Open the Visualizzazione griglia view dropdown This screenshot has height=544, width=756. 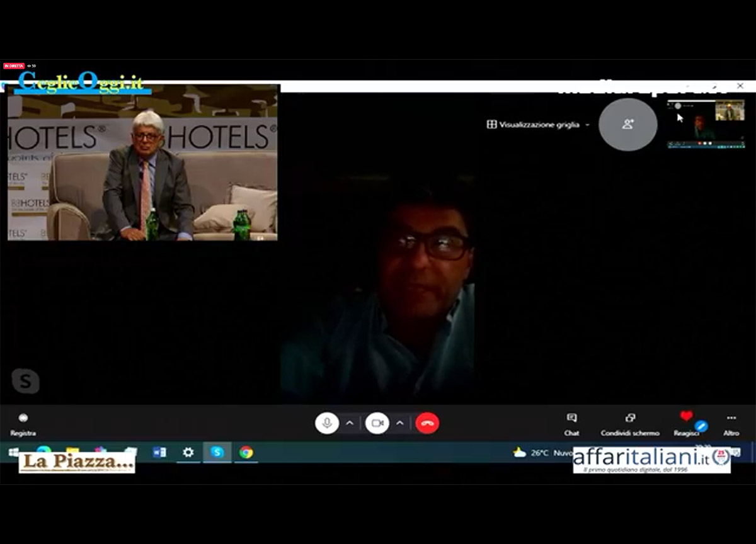click(x=538, y=125)
